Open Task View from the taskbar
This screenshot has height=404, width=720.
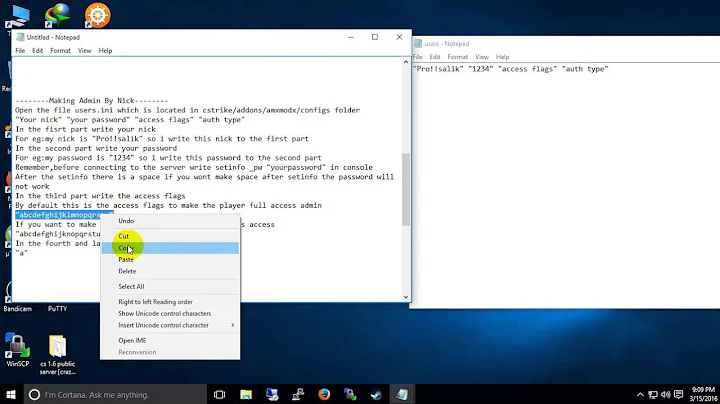click(219, 394)
